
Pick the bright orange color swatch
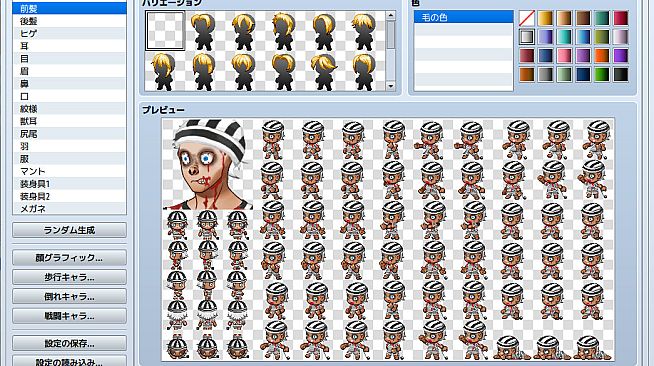[602, 55]
